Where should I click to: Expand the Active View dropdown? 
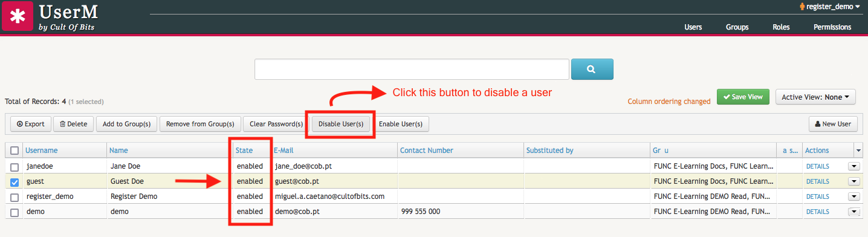(815, 97)
